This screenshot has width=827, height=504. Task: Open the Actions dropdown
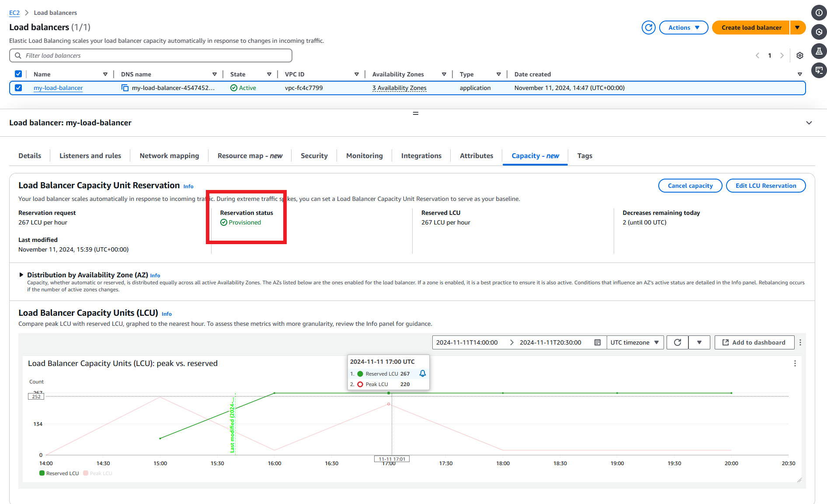(684, 28)
